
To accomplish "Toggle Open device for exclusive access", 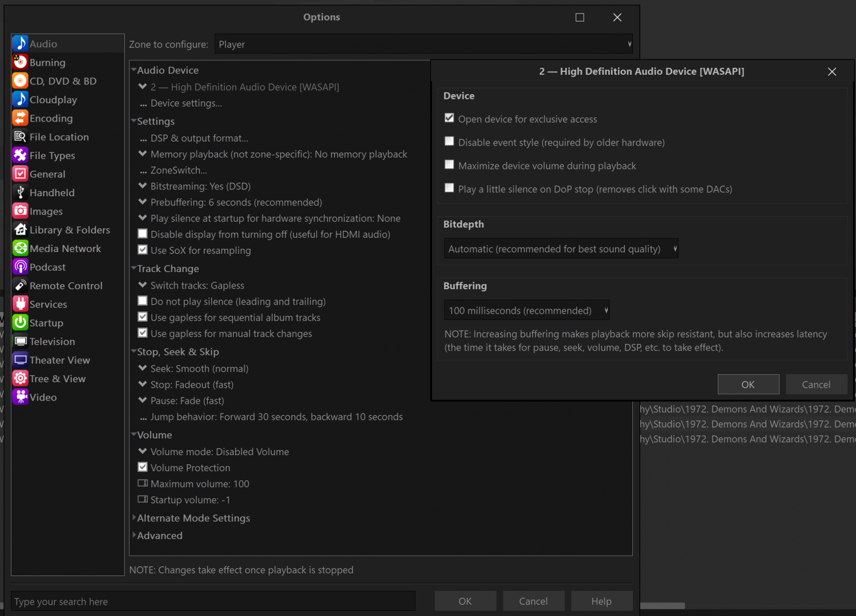I will (x=450, y=118).
